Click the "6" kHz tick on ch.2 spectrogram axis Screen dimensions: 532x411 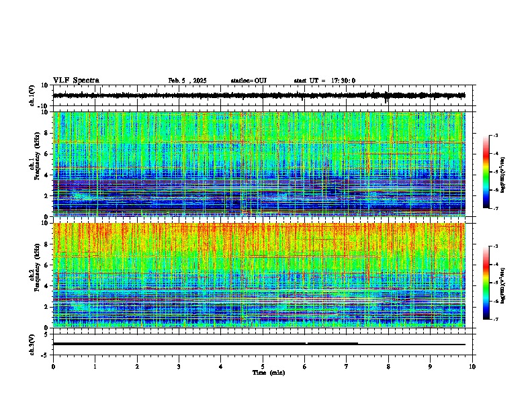coord(47,265)
